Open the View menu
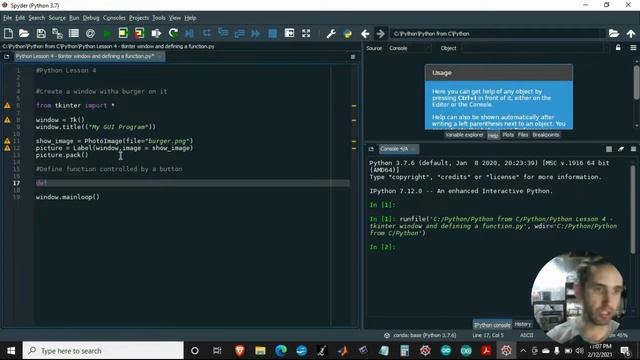Viewport: 640px width, 360px height. point(175,18)
